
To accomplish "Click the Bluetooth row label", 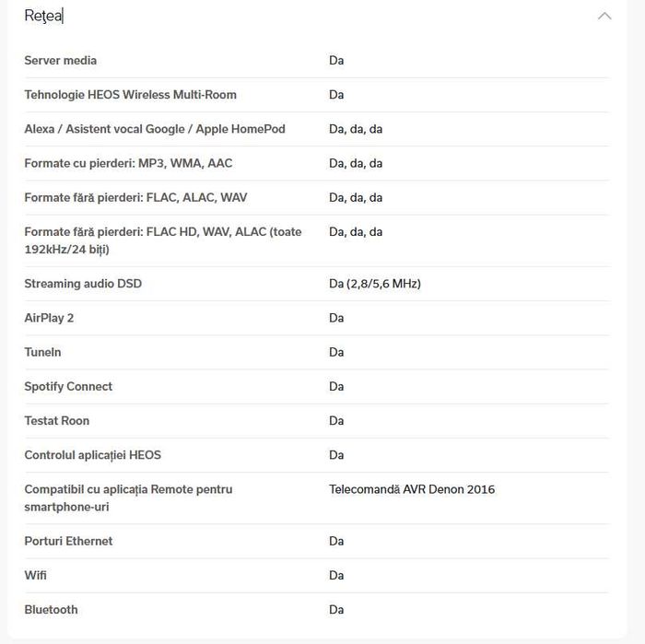I will 51,609.
